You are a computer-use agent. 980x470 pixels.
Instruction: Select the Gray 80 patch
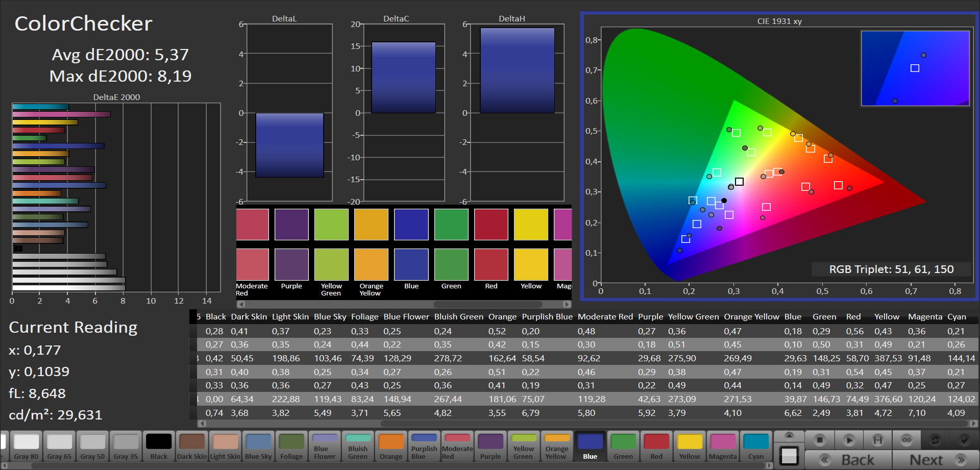tap(26, 447)
